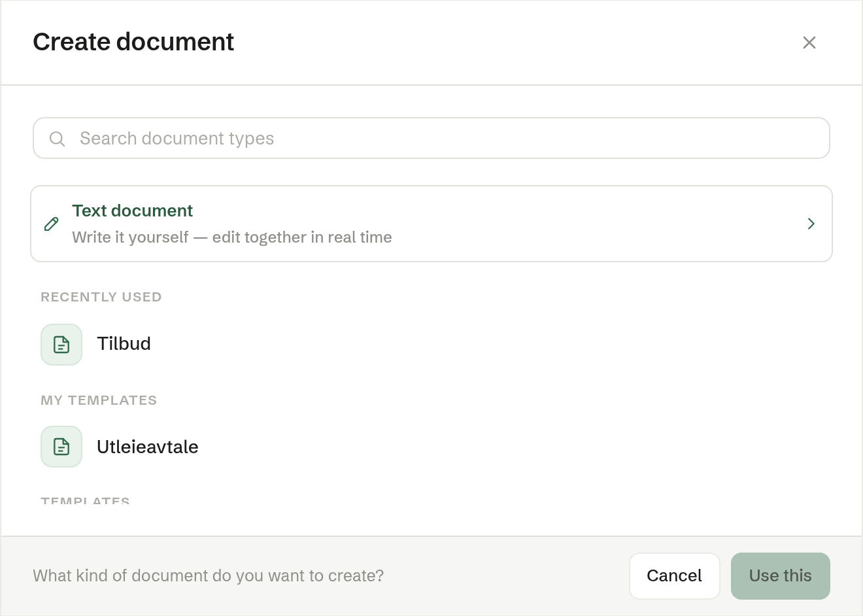Click the My Templates section heading
Screen dimensions: 863x616
(x=99, y=400)
